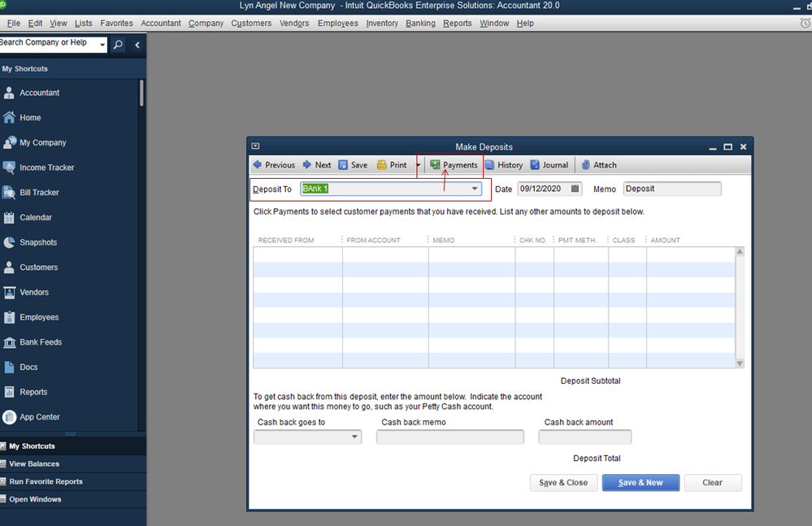Click the Cash back amount field
This screenshot has width=812, height=526.
pyautogui.click(x=584, y=437)
